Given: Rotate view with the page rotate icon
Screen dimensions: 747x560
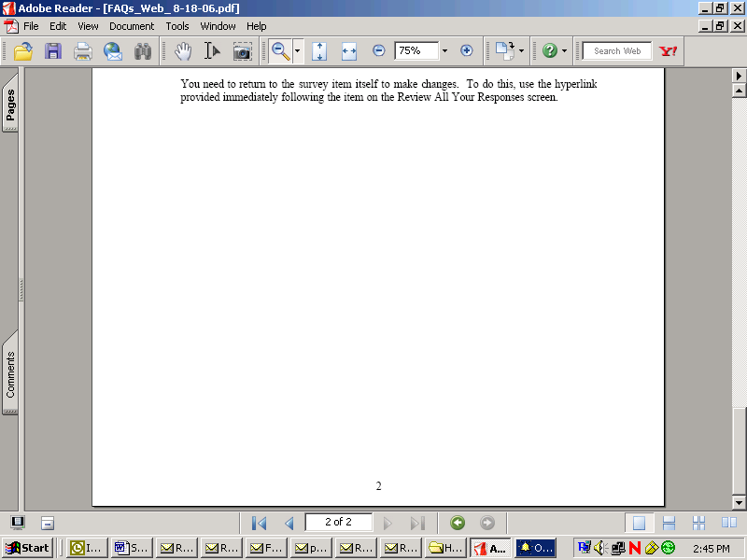Looking at the screenshot, I should [505, 51].
